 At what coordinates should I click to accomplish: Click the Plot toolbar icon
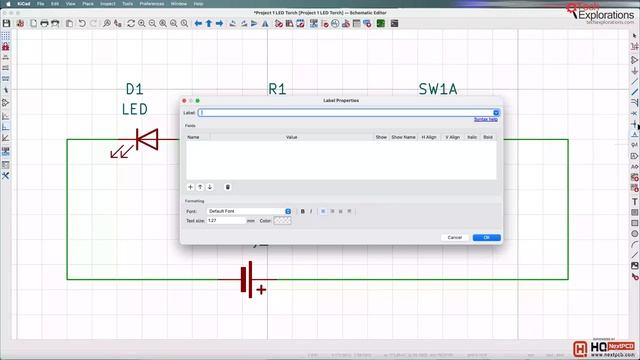point(55,24)
